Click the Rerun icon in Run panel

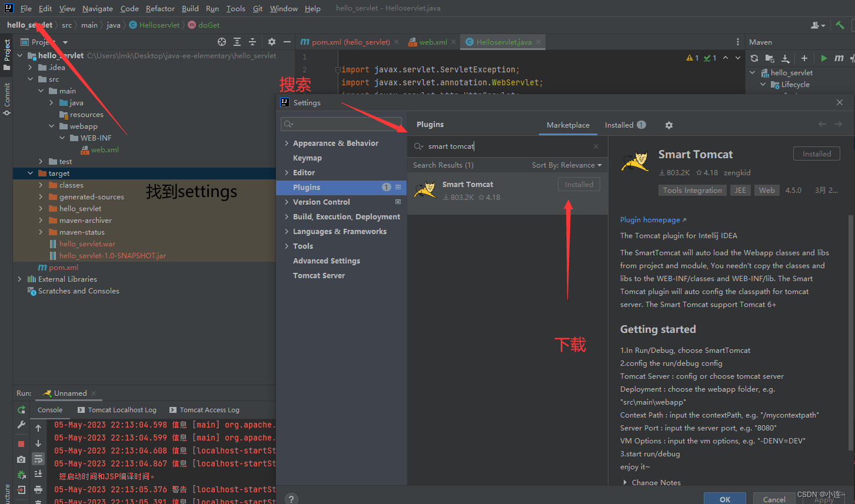pyautogui.click(x=22, y=410)
